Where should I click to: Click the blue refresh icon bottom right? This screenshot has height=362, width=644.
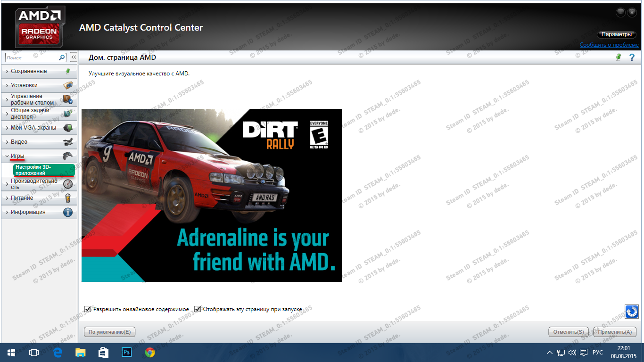tap(631, 311)
